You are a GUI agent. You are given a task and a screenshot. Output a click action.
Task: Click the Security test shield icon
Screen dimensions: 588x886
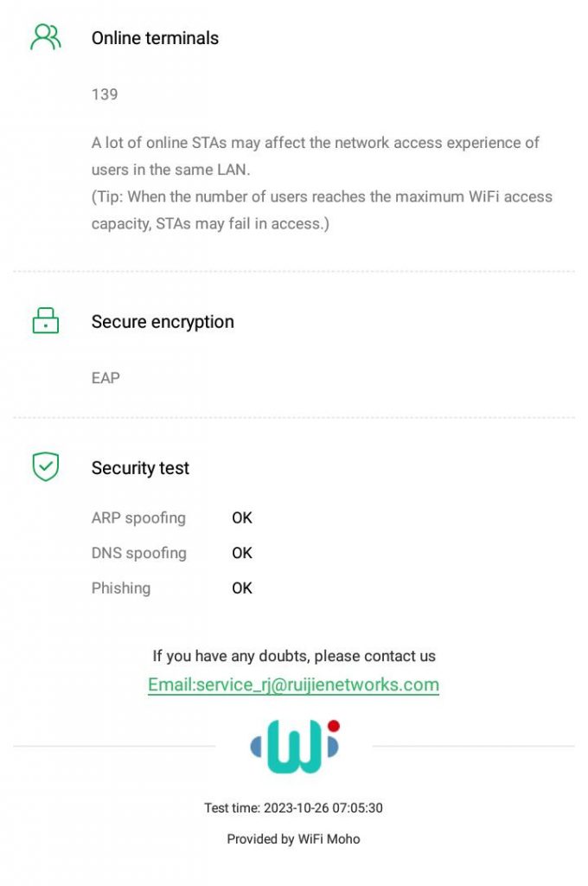coord(46,467)
